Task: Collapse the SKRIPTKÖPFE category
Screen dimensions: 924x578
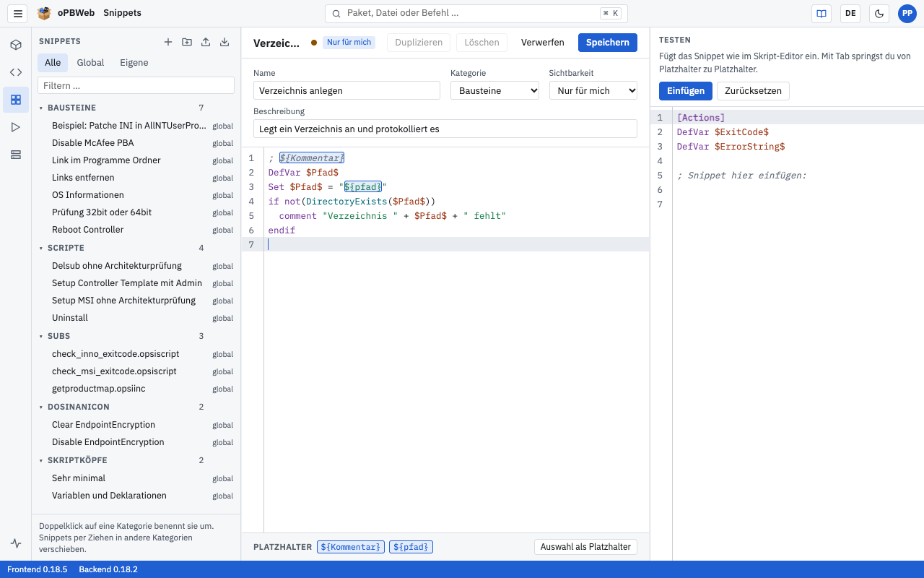Action: [41, 460]
